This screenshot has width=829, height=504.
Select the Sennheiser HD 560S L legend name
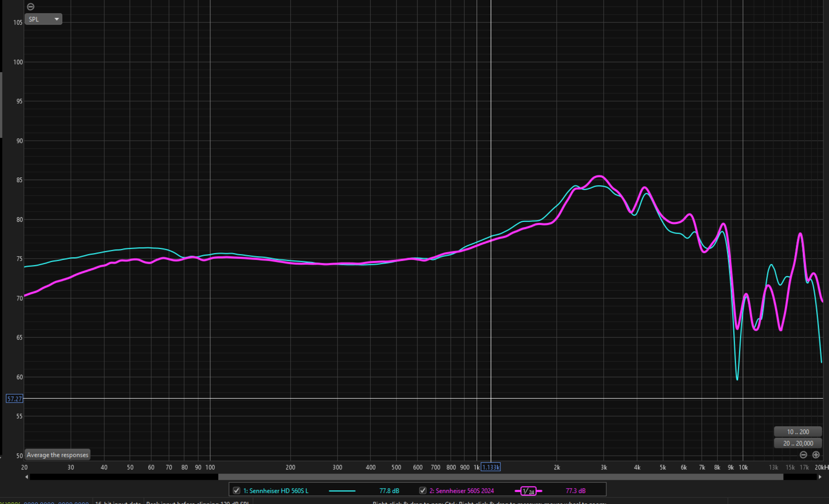point(276,491)
